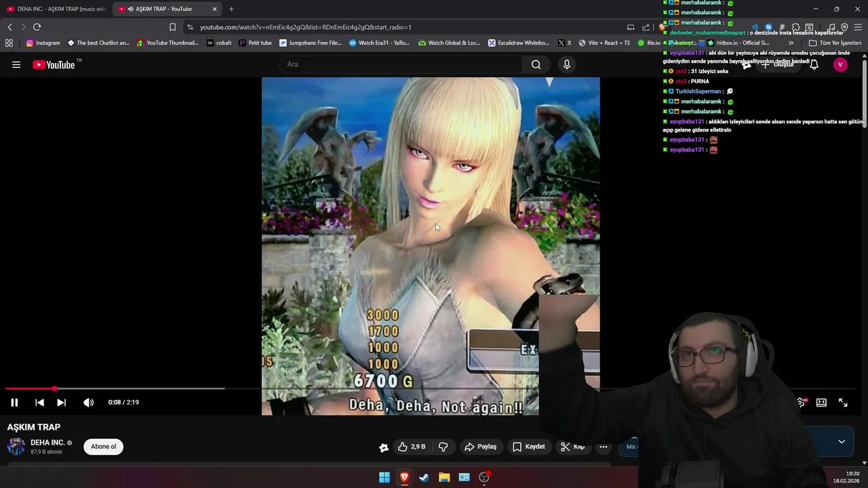Enter full screen video mode

point(843,402)
